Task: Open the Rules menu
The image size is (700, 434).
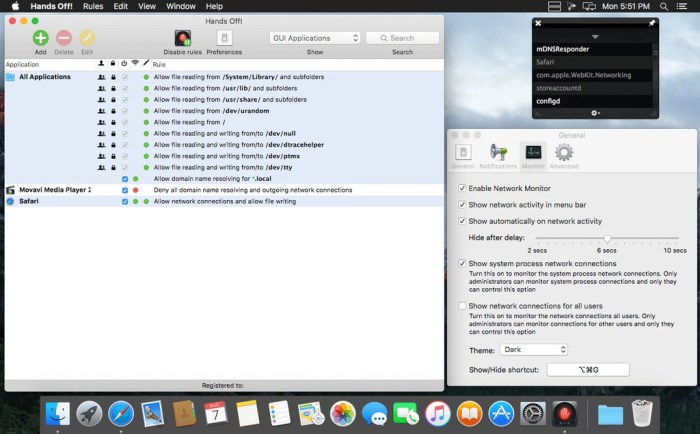Action: point(93,6)
